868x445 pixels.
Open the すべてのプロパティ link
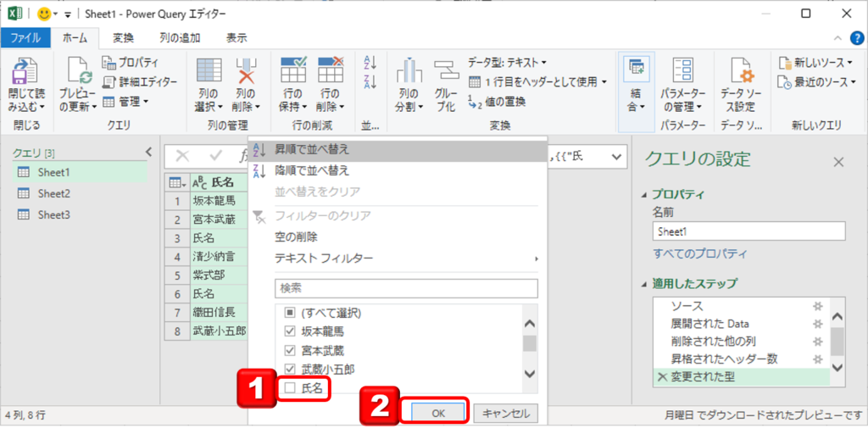(x=700, y=254)
